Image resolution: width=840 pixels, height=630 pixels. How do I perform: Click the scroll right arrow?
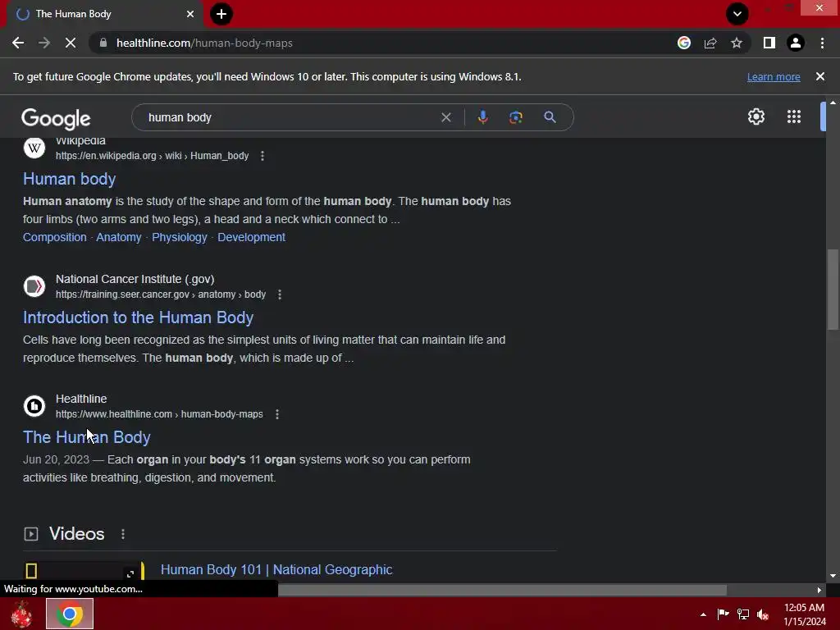[x=819, y=590]
